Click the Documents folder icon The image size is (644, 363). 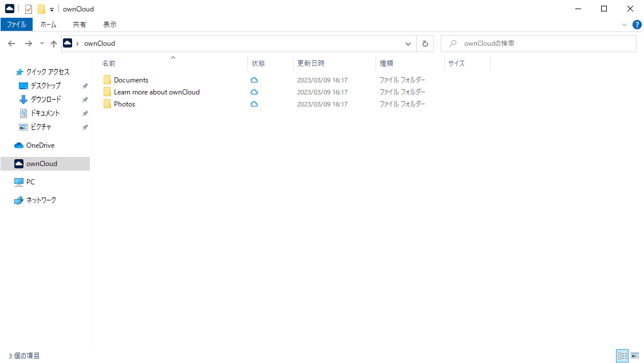click(107, 80)
